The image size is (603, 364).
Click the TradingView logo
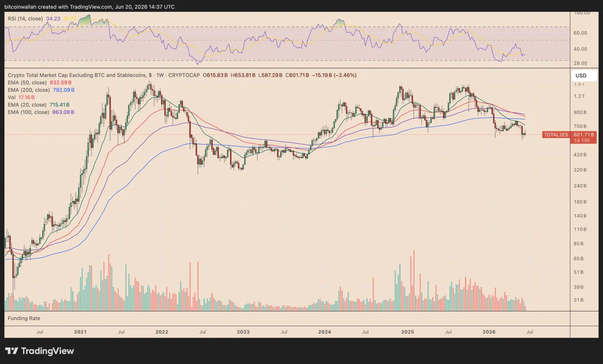pyautogui.click(x=40, y=351)
